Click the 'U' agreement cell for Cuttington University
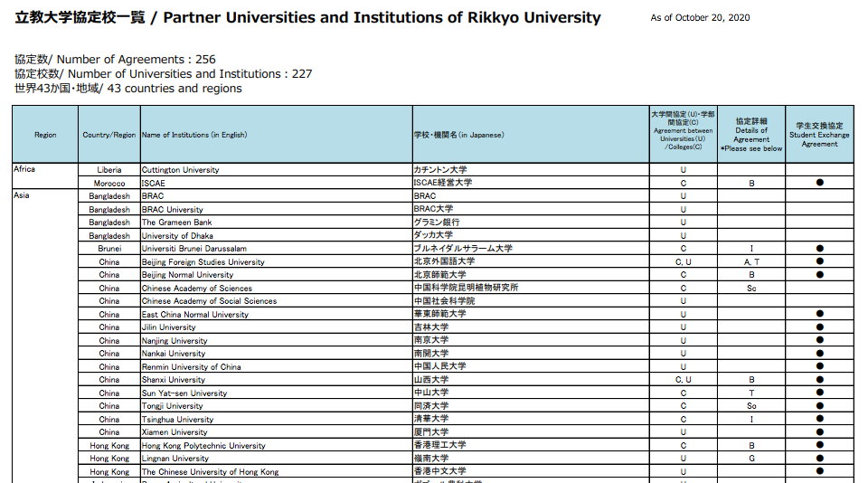868x483 pixels. tap(684, 170)
